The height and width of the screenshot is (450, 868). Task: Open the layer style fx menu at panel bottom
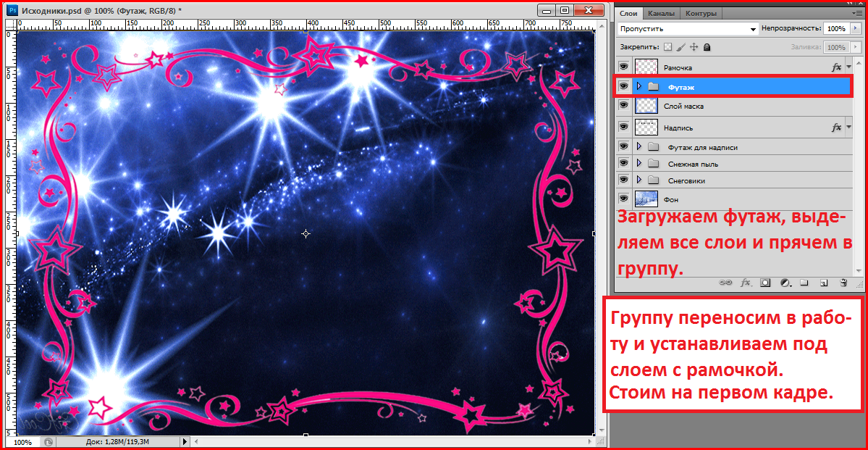[x=746, y=282]
